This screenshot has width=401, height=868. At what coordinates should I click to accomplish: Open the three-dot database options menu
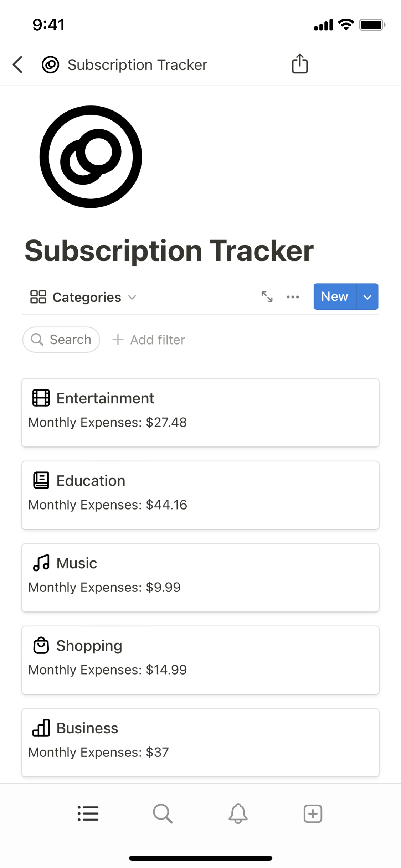pos(293,297)
